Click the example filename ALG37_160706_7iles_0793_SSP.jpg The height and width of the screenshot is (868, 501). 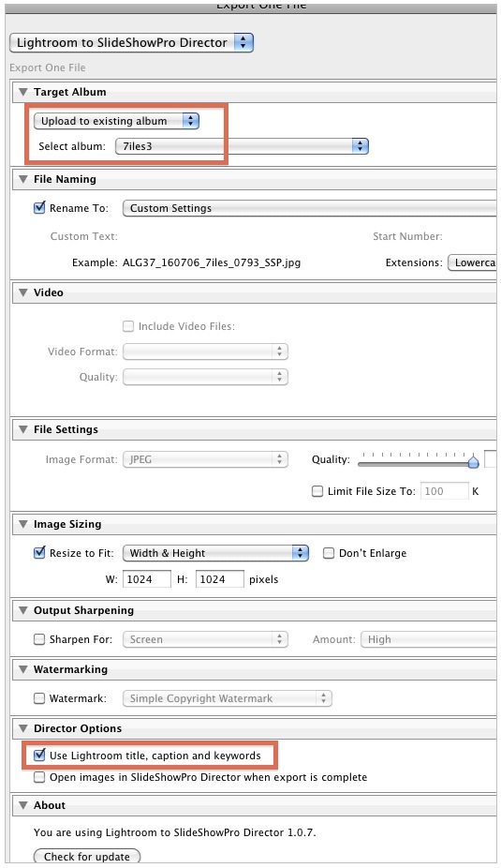point(212,262)
